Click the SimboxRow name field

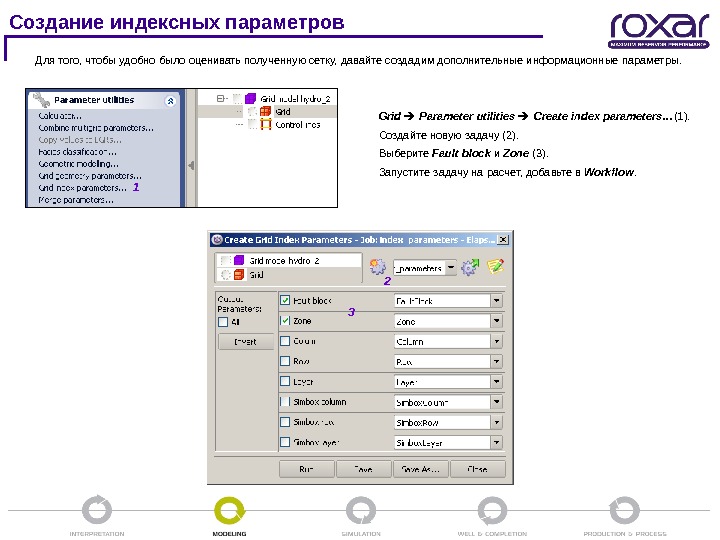(x=442, y=422)
